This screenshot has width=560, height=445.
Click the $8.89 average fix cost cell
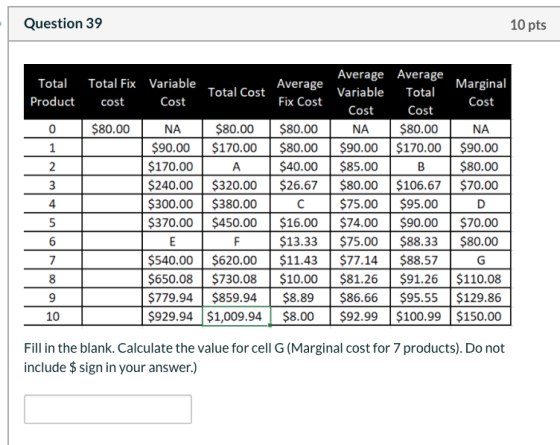click(x=301, y=298)
